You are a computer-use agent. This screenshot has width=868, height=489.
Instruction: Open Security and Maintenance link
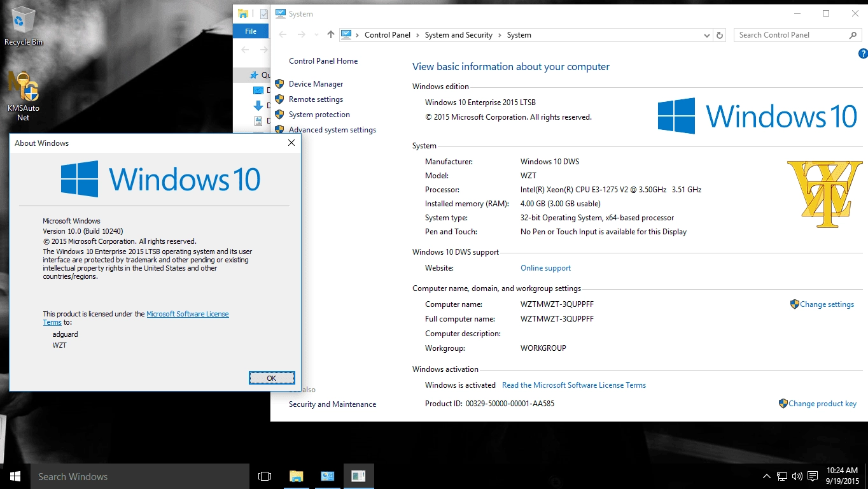coord(332,404)
